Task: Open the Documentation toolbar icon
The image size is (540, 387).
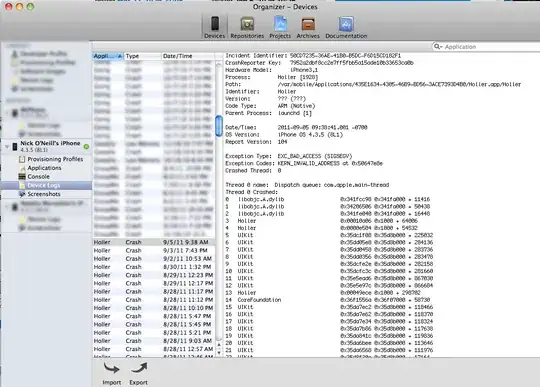Action: (346, 24)
